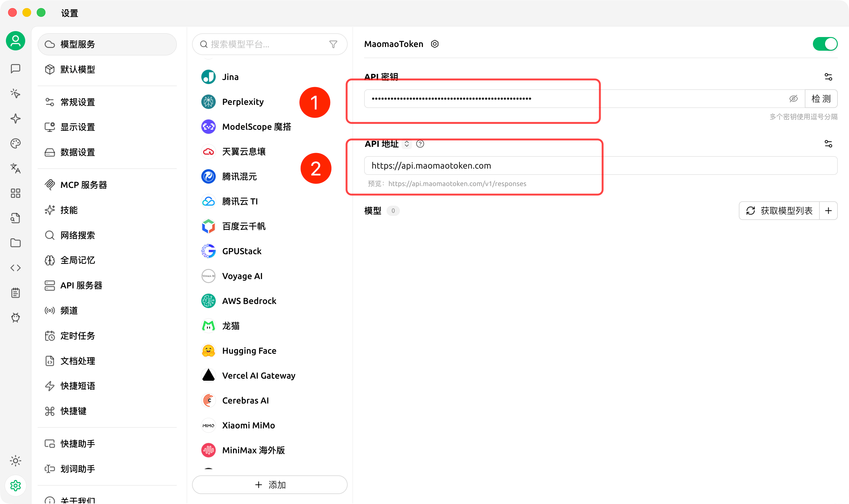Viewport: 849px width, 504px height.
Task: Show the API key with eye icon
Action: [793, 99]
